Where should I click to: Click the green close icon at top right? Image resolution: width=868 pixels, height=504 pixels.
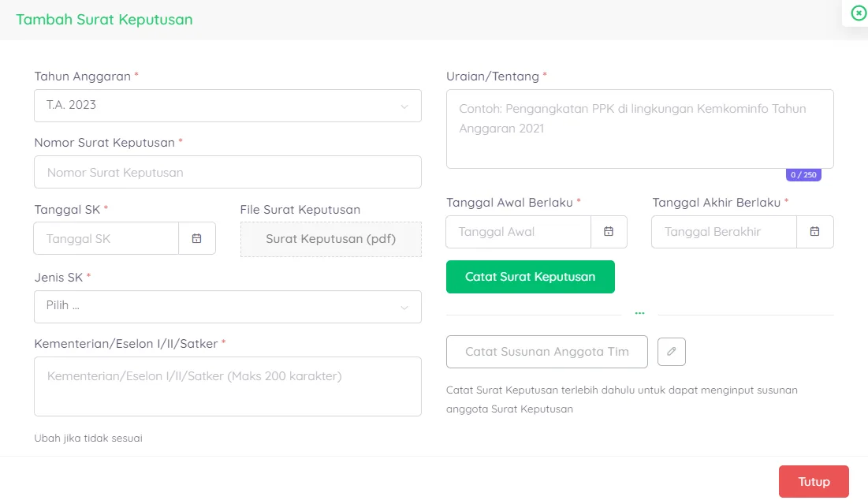click(859, 13)
